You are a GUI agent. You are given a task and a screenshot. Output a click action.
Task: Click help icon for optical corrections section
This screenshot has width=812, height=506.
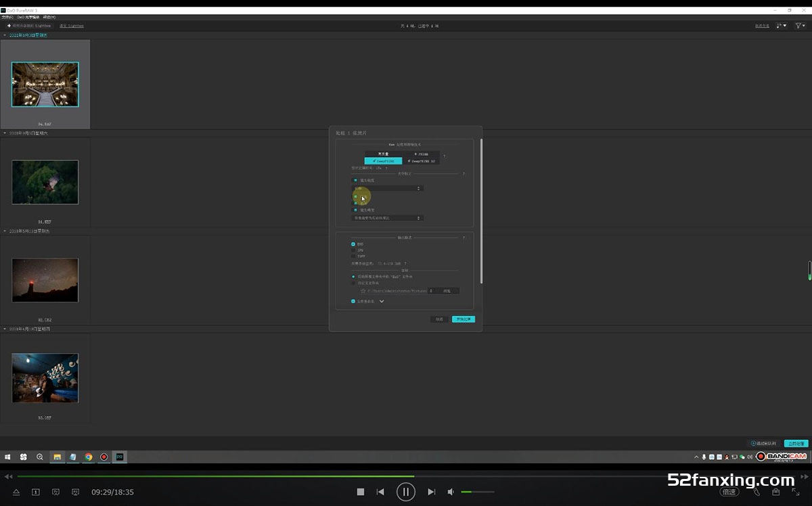click(464, 174)
